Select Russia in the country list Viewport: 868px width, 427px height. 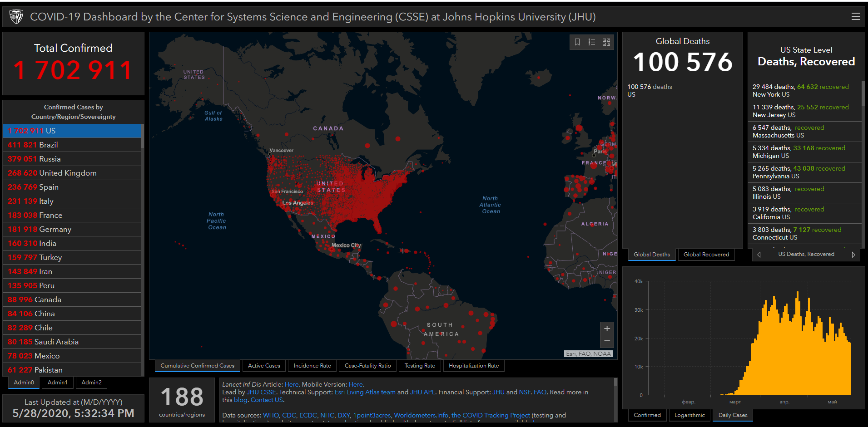72,159
